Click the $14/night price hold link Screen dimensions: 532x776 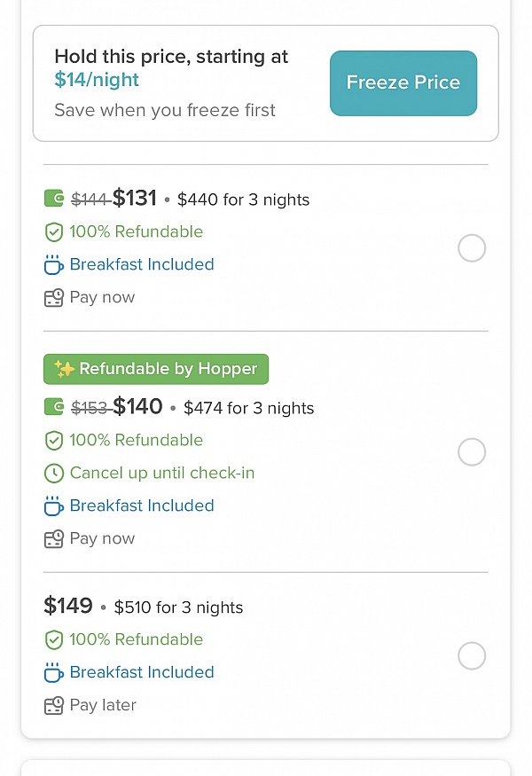(x=97, y=79)
